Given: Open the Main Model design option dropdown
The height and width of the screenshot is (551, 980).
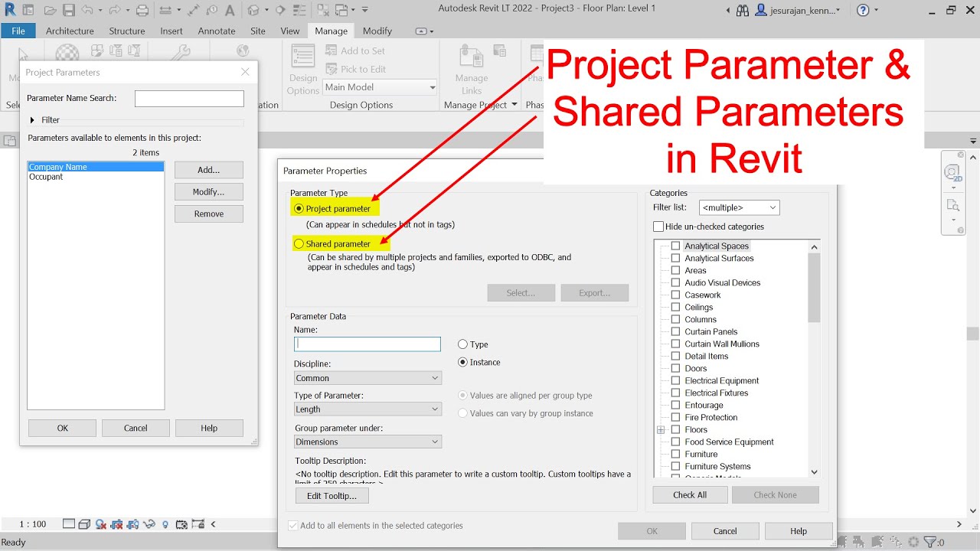Looking at the screenshot, I should tap(380, 87).
